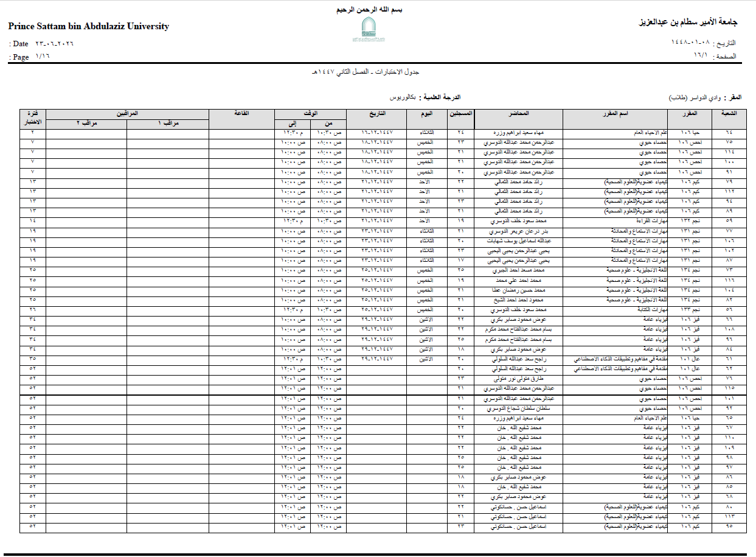
Task: Click the 'مراقب ٢' sub-header
Action: [x=86, y=123]
